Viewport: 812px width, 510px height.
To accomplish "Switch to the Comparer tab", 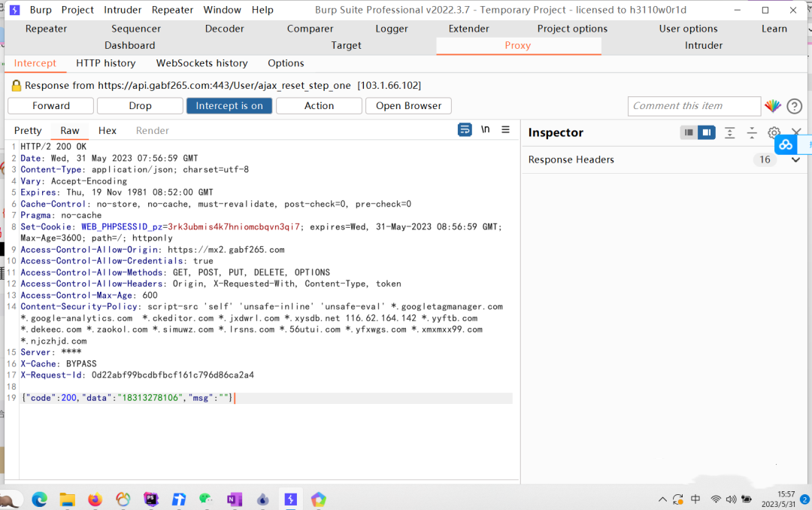I will [x=311, y=29].
